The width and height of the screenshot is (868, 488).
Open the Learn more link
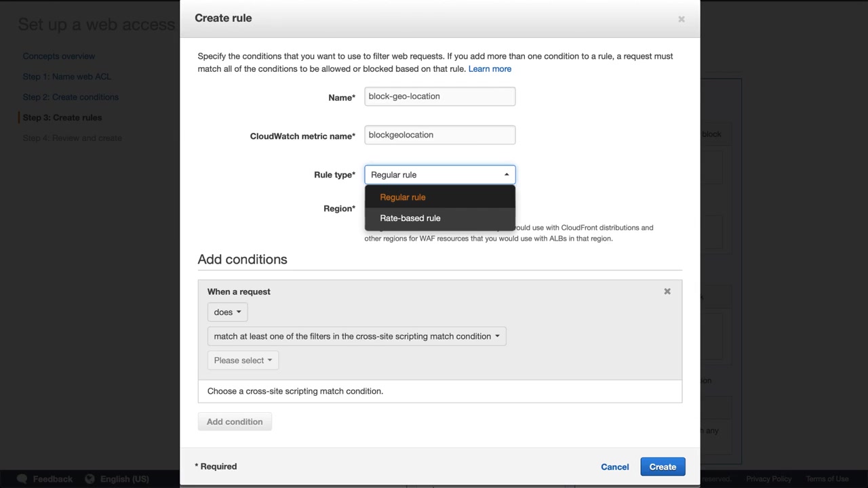point(490,69)
